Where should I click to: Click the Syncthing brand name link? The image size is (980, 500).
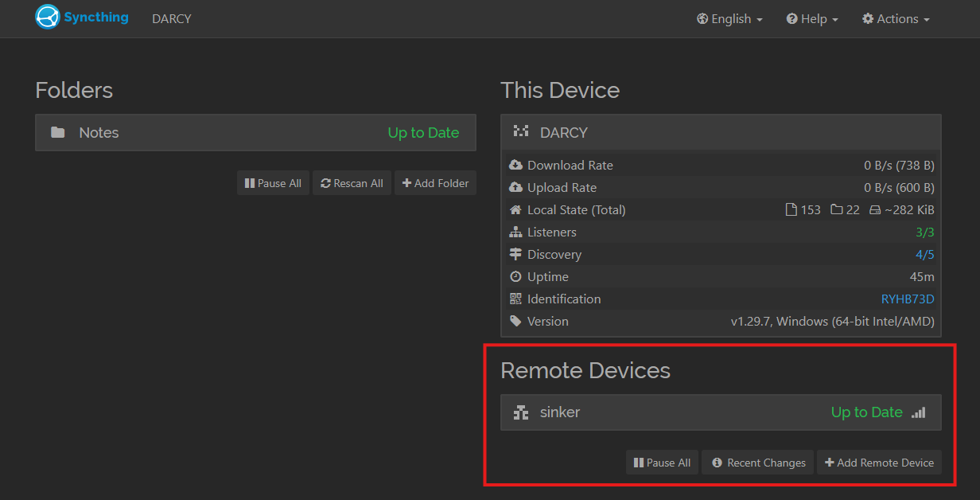pyautogui.click(x=96, y=17)
